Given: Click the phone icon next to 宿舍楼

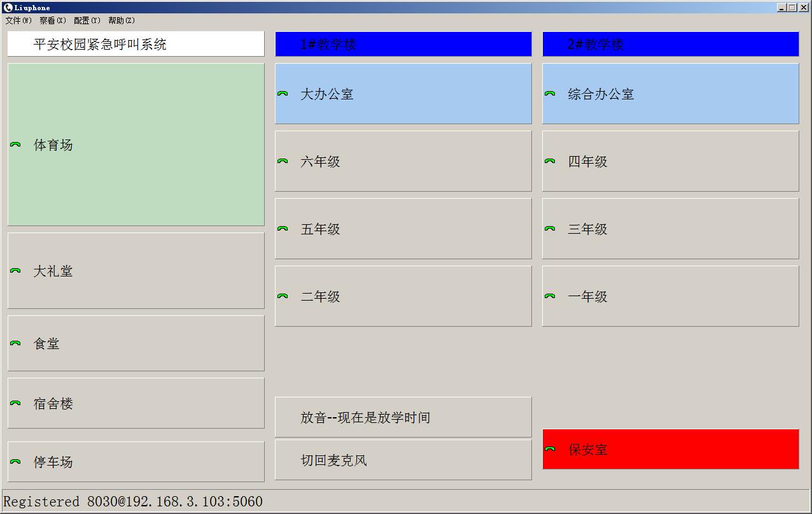Looking at the screenshot, I should (15, 403).
